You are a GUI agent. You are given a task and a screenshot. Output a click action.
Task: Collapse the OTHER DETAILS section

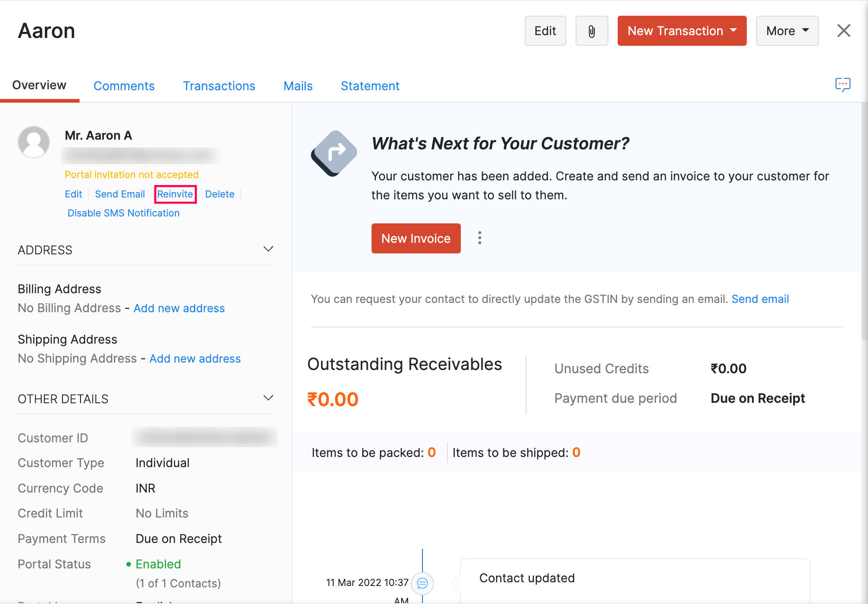pyautogui.click(x=268, y=398)
